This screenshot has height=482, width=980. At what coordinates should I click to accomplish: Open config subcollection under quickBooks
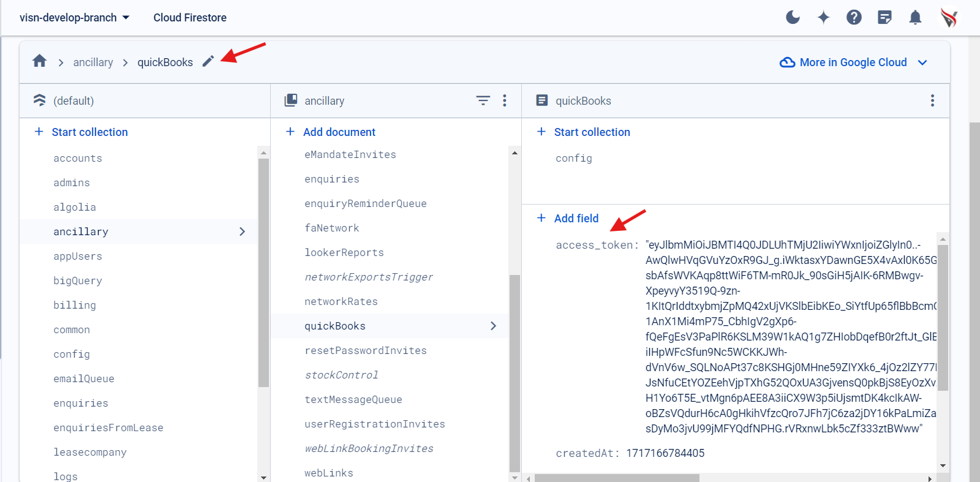coord(574,158)
